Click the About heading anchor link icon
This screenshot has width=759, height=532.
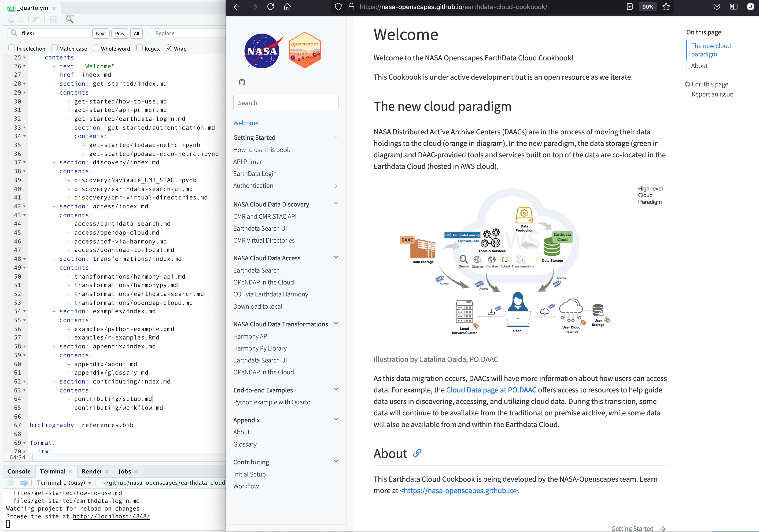point(417,453)
